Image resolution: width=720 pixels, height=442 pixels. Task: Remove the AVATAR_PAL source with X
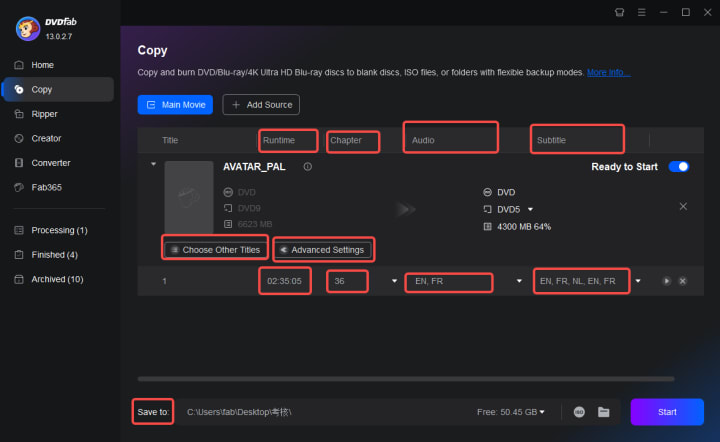[683, 207]
